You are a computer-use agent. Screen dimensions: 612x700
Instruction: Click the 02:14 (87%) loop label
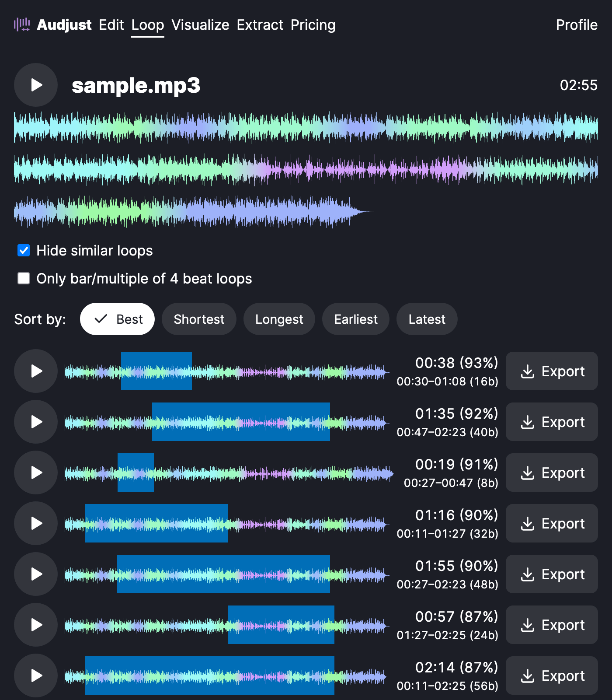pos(457,667)
